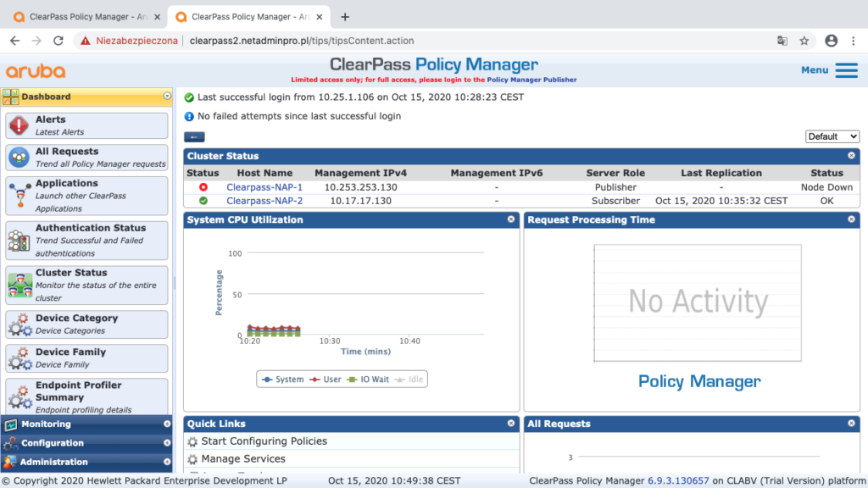
Task: Click the browser forward arrow
Action: tap(36, 41)
